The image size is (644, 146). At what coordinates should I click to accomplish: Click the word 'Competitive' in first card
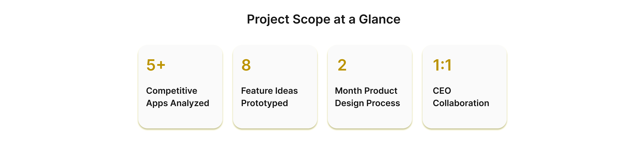[172, 91]
